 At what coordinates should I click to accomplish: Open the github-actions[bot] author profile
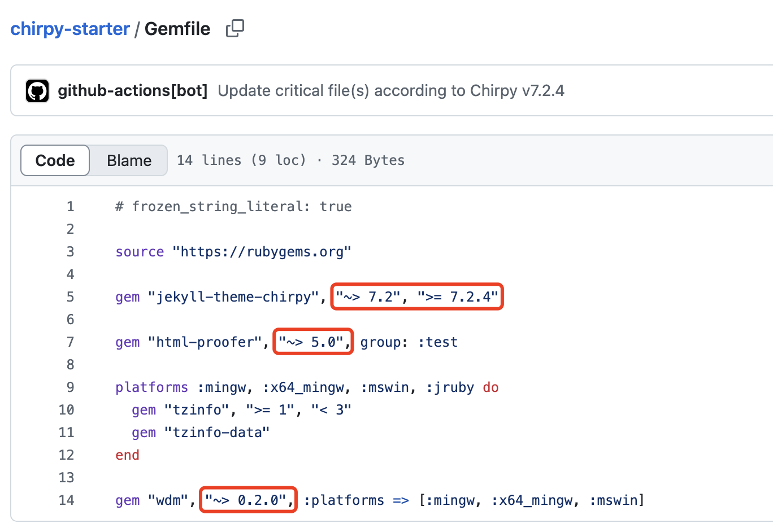[x=133, y=91]
